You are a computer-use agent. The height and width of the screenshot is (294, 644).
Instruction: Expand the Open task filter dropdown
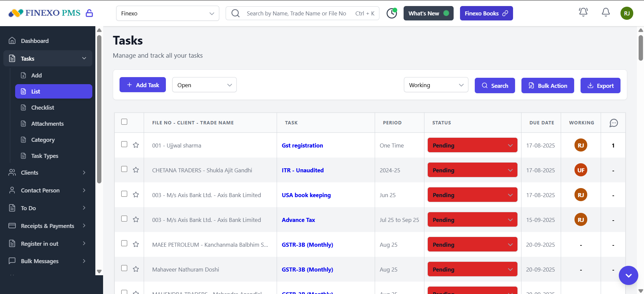[204, 85]
